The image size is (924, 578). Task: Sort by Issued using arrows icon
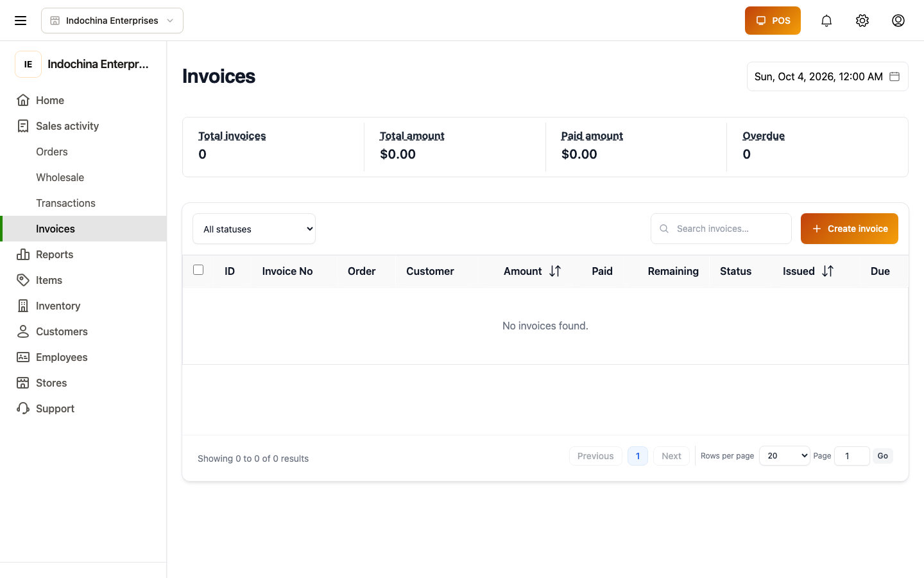pos(828,271)
